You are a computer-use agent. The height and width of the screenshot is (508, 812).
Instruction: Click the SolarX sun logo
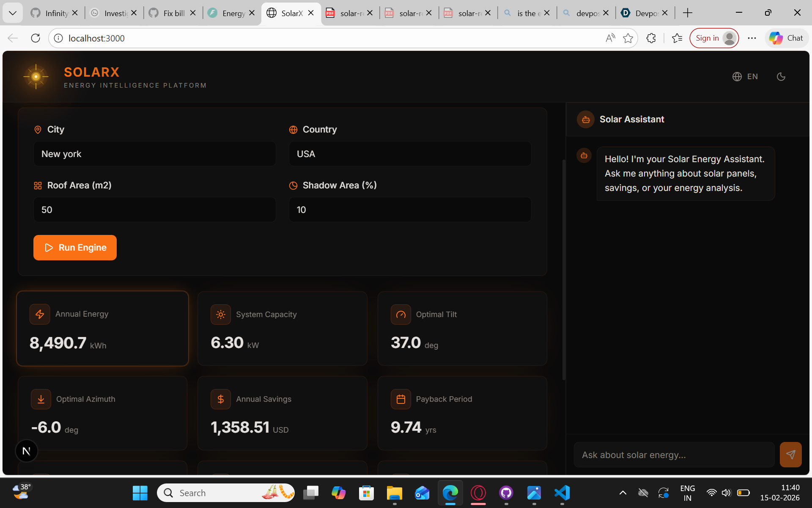coord(36,77)
